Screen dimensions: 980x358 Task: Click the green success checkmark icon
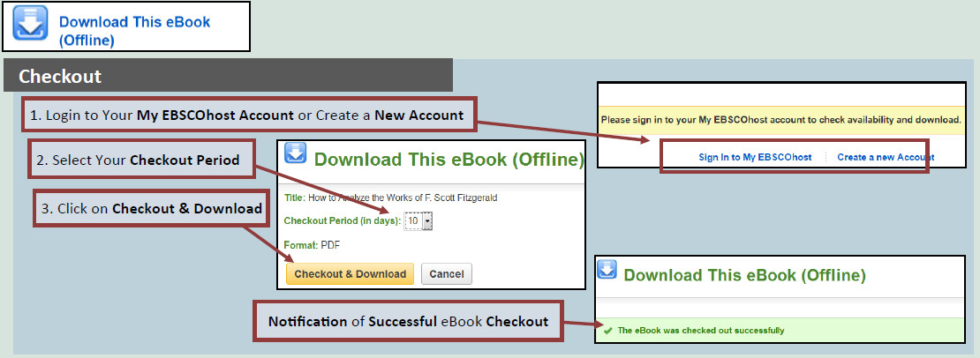pyautogui.click(x=607, y=331)
